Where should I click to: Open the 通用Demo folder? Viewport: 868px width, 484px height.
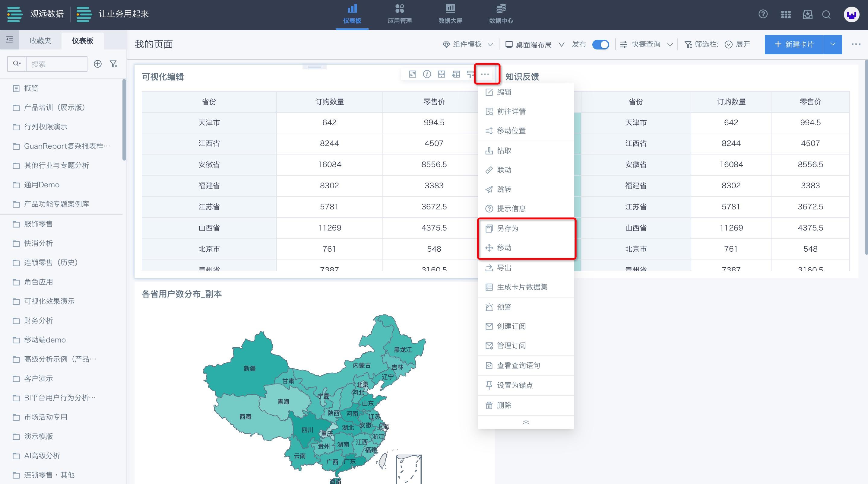[61, 185]
